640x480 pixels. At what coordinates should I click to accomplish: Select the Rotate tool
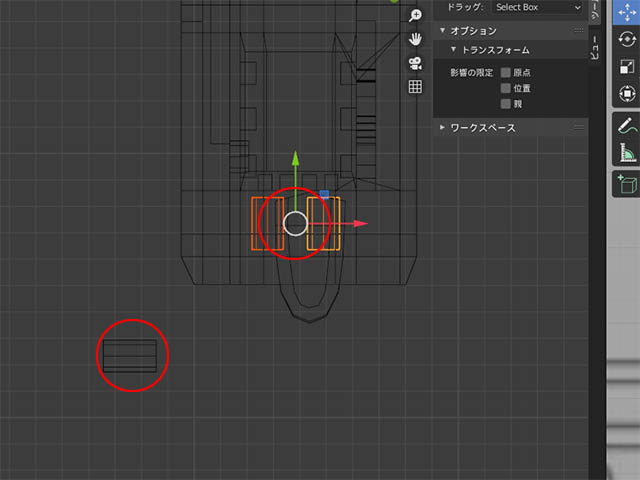(627, 39)
